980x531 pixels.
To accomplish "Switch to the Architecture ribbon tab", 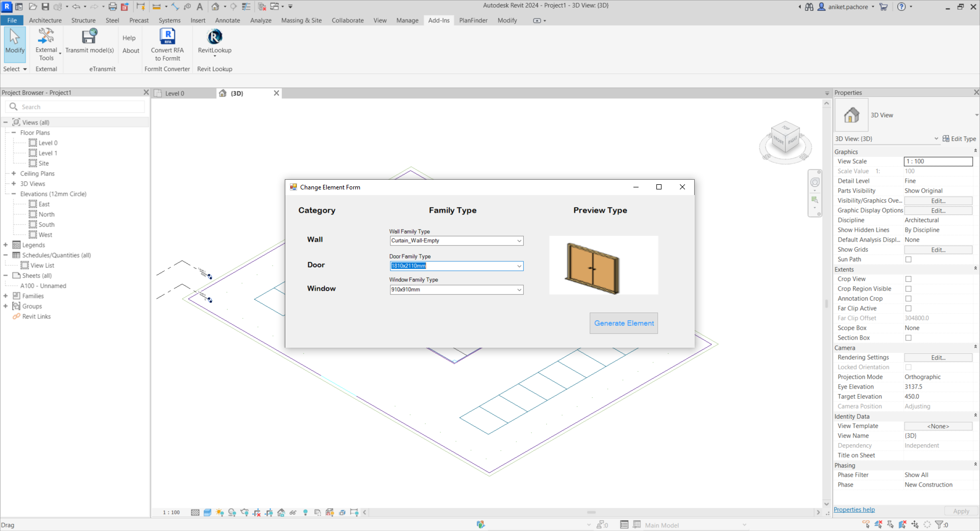I will click(x=45, y=20).
